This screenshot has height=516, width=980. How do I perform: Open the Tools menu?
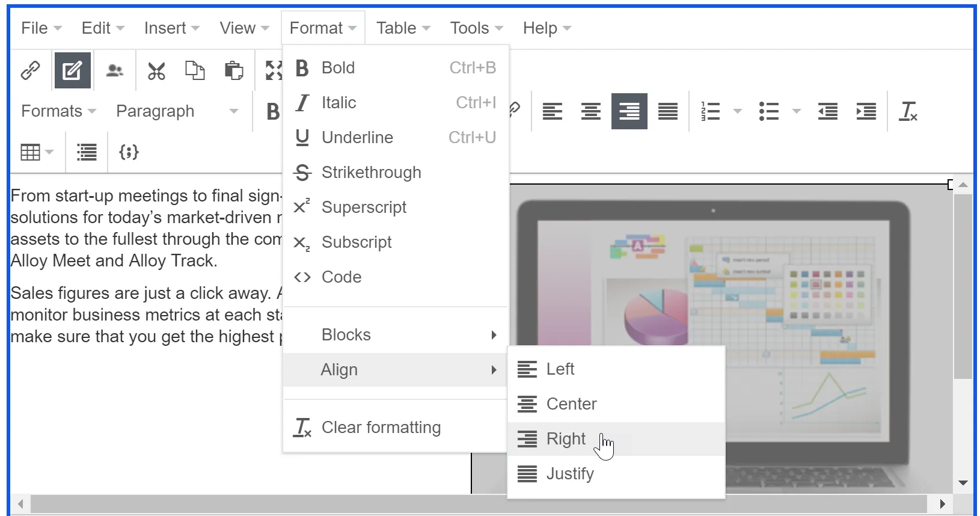pyautogui.click(x=476, y=28)
